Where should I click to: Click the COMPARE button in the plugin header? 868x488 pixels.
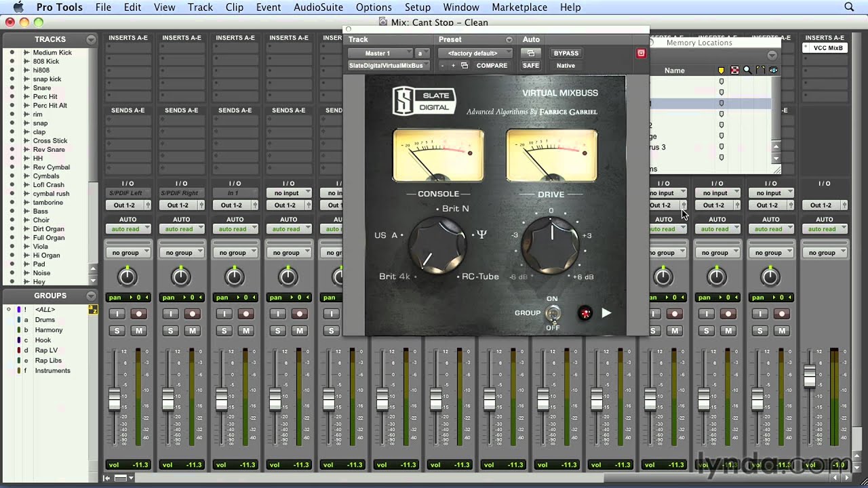point(492,65)
